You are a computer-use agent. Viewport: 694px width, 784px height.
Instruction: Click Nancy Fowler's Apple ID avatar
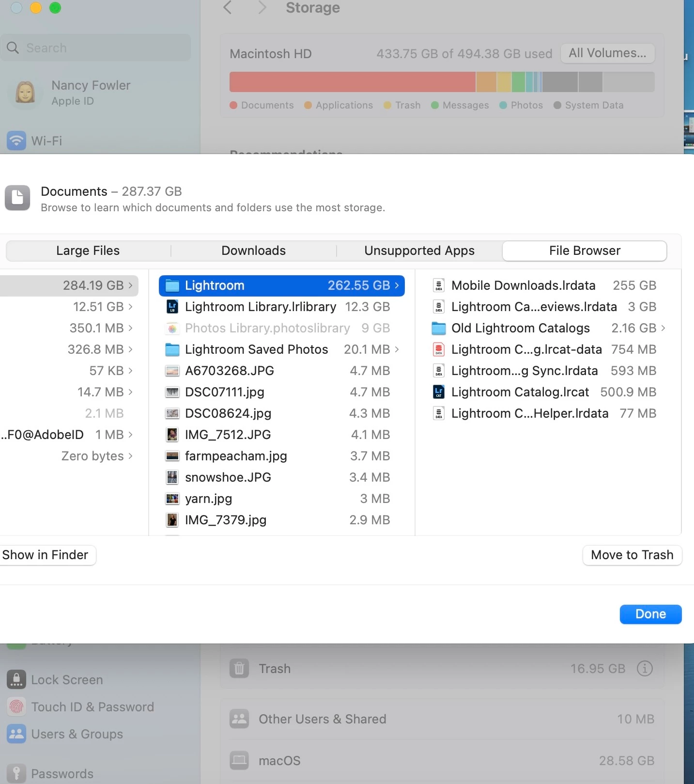coord(25,93)
